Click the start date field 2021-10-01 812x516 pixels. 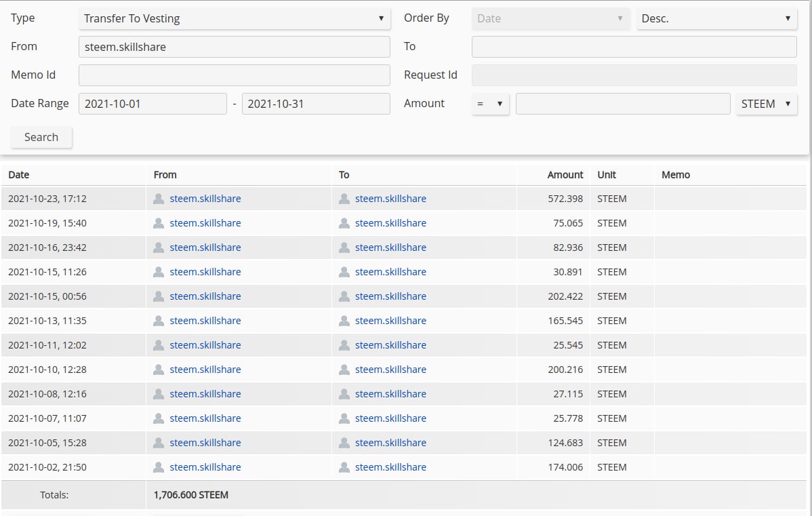click(153, 104)
